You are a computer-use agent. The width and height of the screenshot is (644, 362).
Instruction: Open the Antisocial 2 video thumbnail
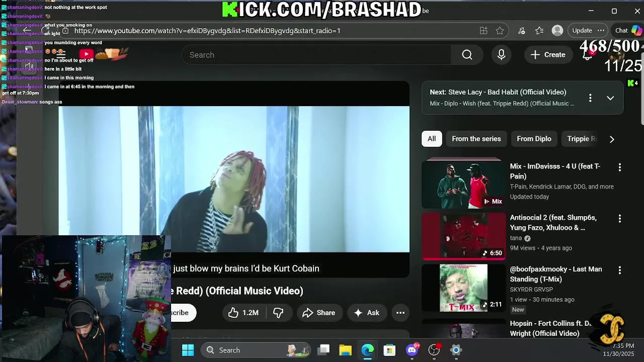click(463, 236)
